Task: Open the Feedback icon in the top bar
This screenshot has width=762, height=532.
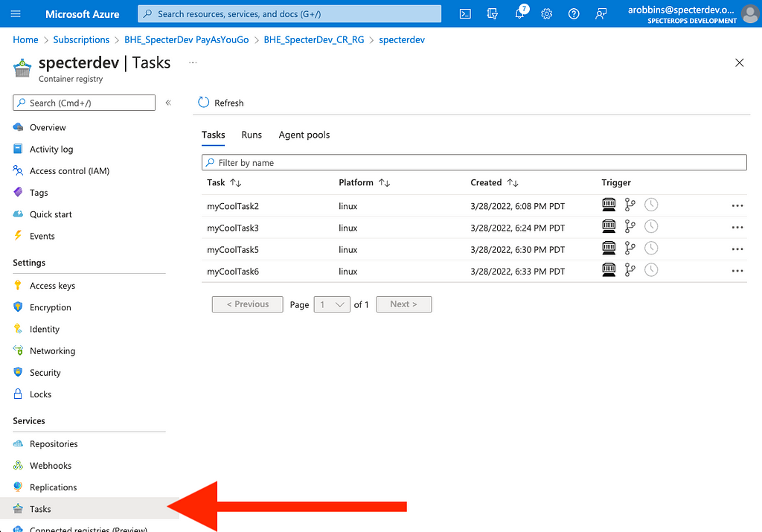Action: pos(601,13)
